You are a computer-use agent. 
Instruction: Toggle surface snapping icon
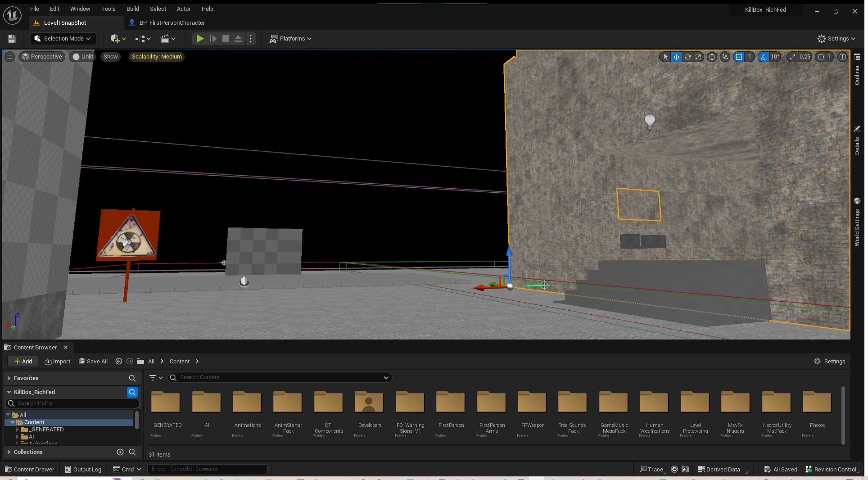click(725, 57)
